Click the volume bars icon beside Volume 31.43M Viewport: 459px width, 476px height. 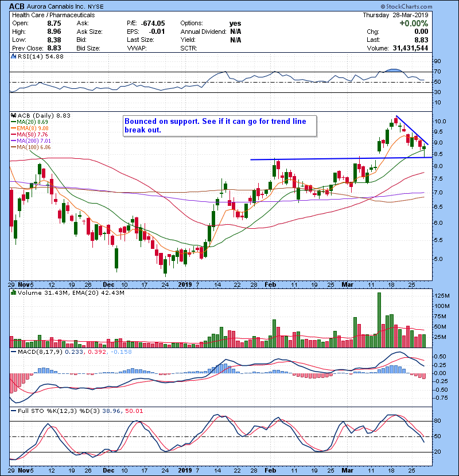[x=13, y=292]
